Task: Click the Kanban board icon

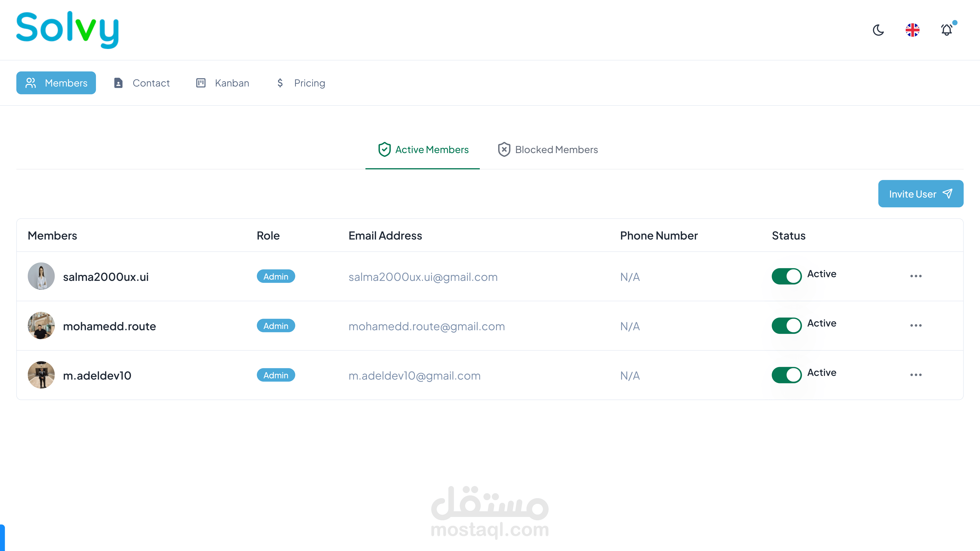Action: coord(200,83)
